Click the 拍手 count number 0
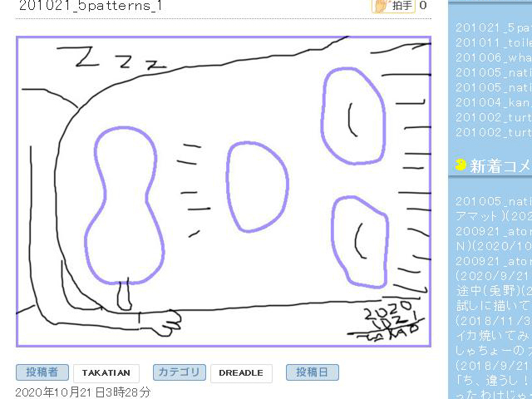The image size is (532, 399). click(422, 6)
